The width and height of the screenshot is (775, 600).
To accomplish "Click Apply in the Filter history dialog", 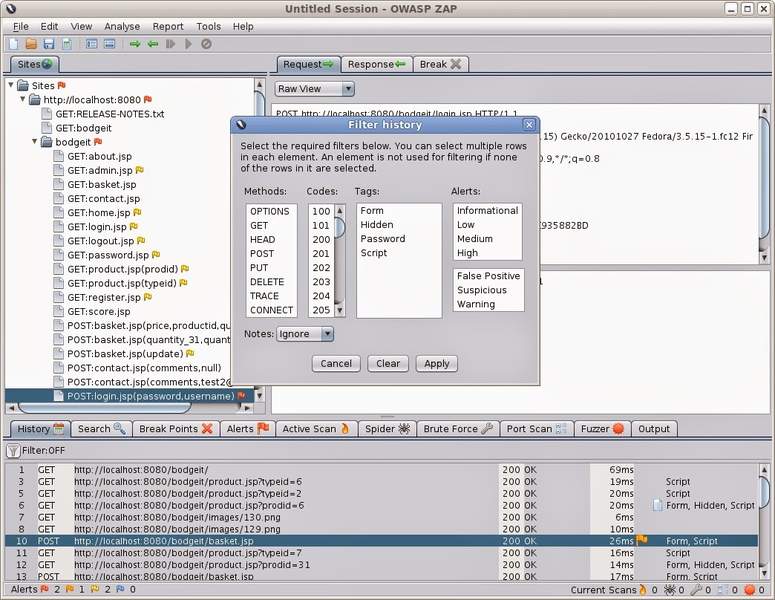I will (436, 363).
